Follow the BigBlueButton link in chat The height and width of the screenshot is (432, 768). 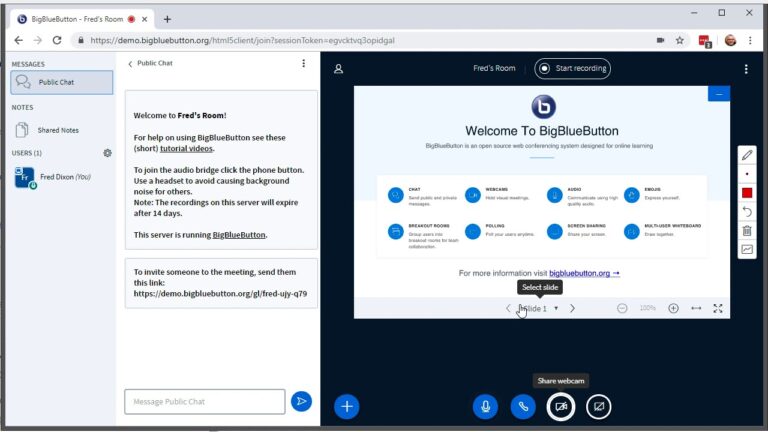click(239, 235)
